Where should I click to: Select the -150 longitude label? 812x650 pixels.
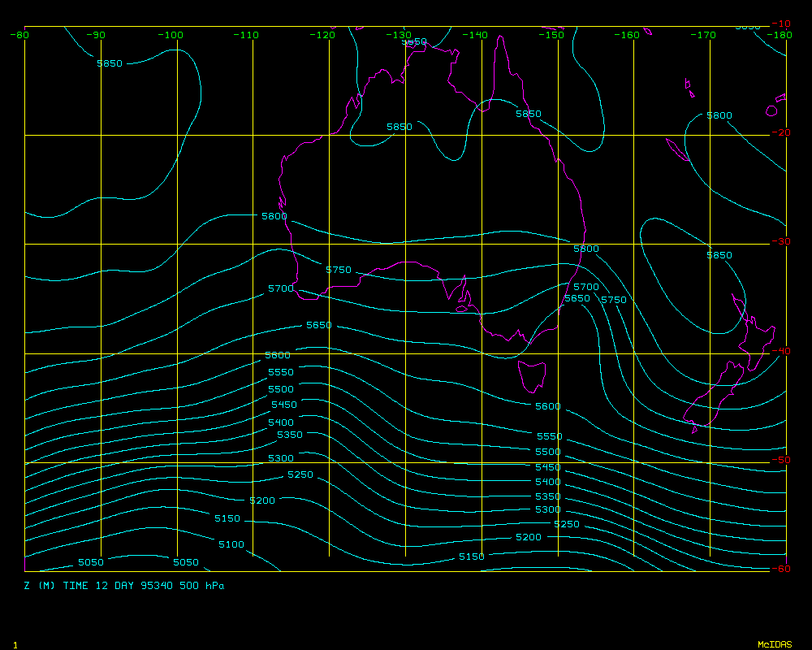(552, 35)
